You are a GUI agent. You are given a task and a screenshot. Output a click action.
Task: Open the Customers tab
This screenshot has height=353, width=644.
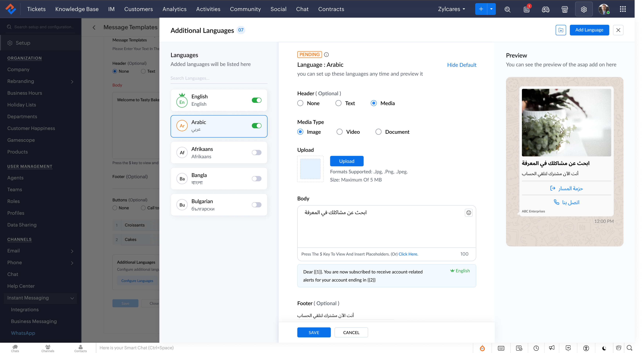tap(138, 9)
